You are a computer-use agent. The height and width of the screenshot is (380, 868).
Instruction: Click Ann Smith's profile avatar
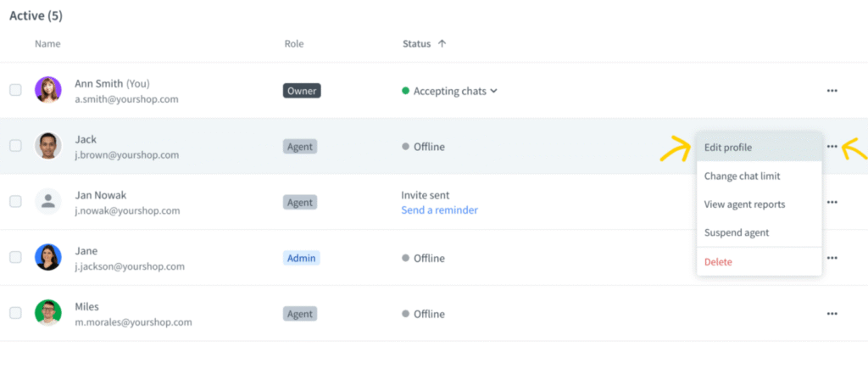point(48,90)
